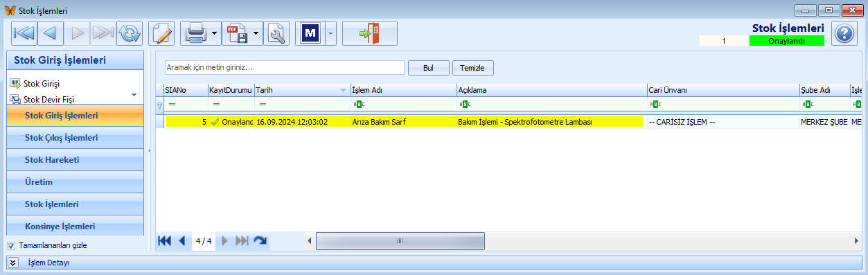The width and height of the screenshot is (868, 275).
Task: Click the horizontal grid scrollbar thumb
Action: [400, 240]
